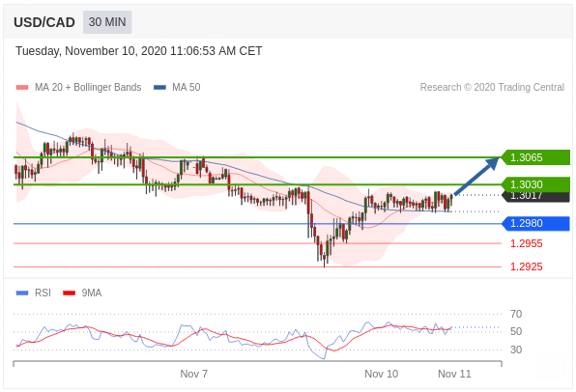This screenshot has width=576, height=392.
Task: Select the 1.2980 blue pivot tag
Action: pyautogui.click(x=536, y=223)
